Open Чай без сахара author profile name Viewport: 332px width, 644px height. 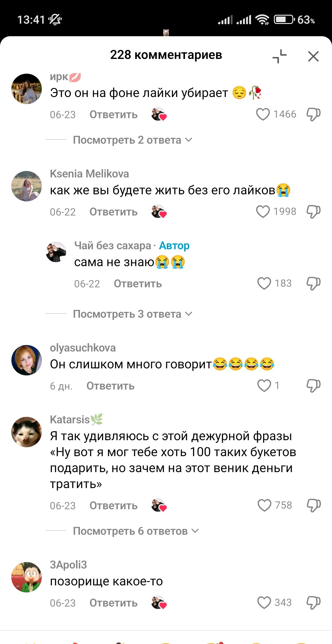pos(113,246)
